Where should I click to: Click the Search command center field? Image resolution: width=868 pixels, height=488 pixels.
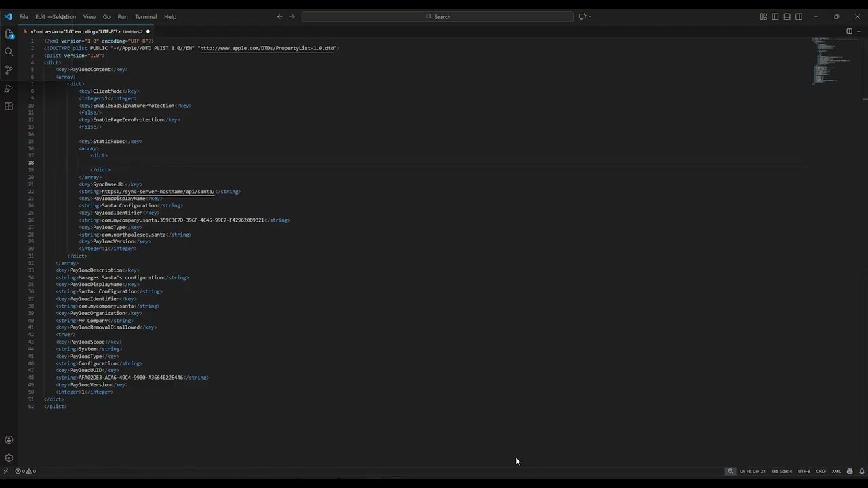(437, 16)
